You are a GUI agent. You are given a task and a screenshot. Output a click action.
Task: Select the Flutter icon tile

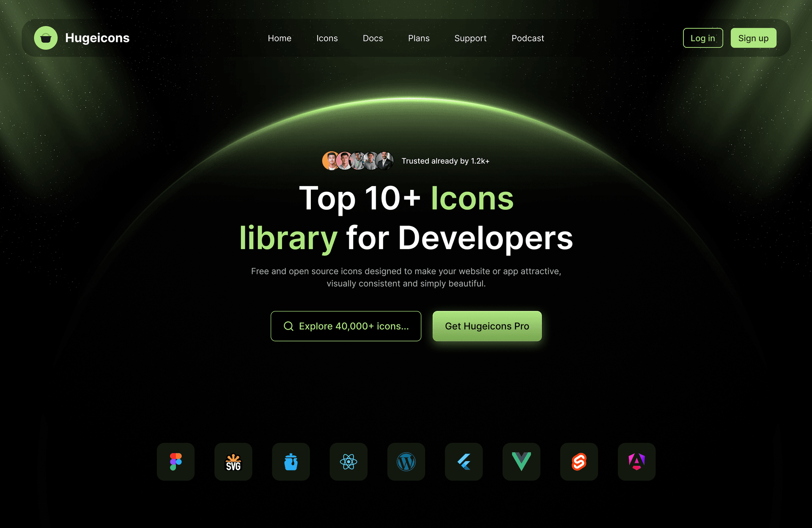pyautogui.click(x=464, y=462)
